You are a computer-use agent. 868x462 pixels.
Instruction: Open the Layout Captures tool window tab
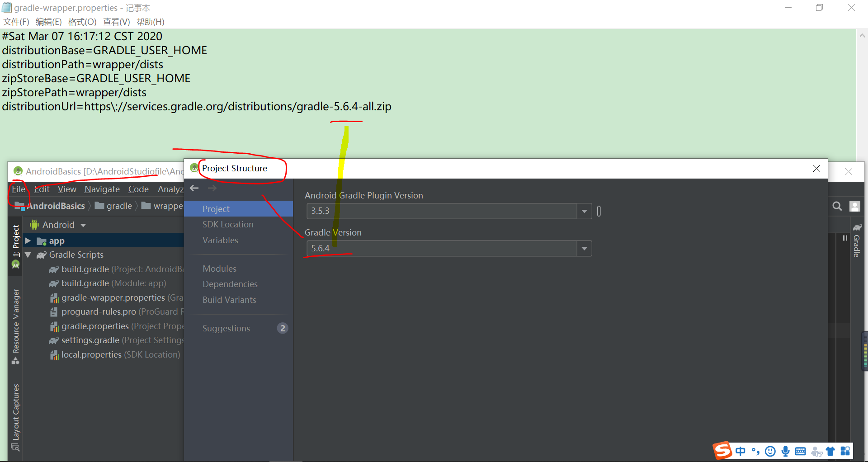pos(16,417)
